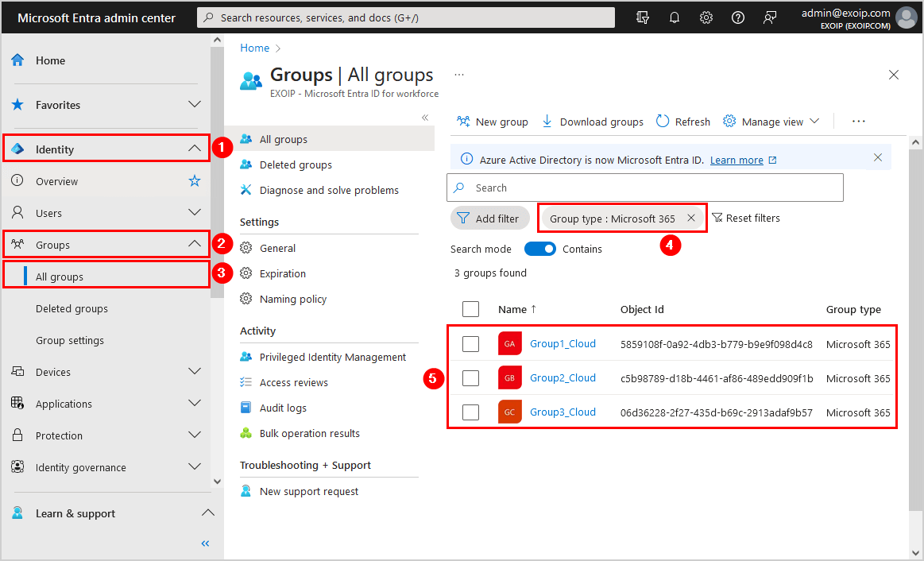This screenshot has width=924, height=561.
Task: Open General settings
Action: [x=277, y=248]
